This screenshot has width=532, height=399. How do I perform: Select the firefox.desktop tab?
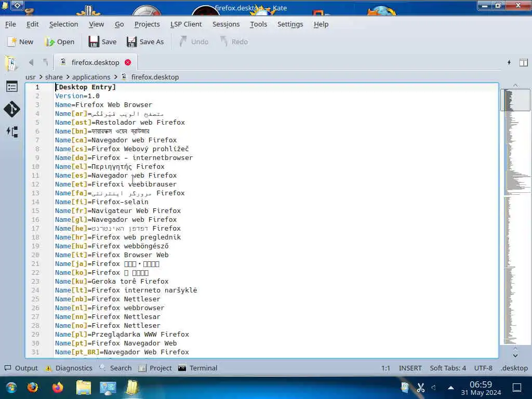point(96,62)
